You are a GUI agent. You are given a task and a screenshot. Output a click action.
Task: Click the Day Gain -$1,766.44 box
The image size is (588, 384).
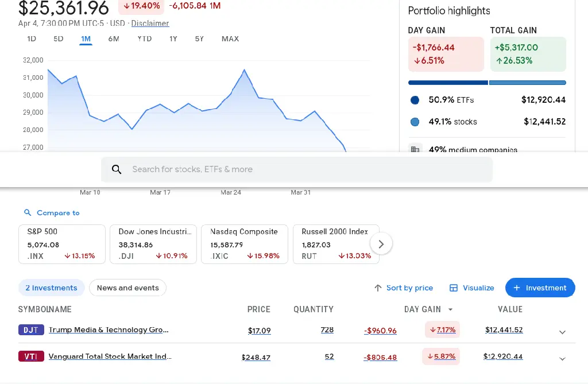click(446, 54)
